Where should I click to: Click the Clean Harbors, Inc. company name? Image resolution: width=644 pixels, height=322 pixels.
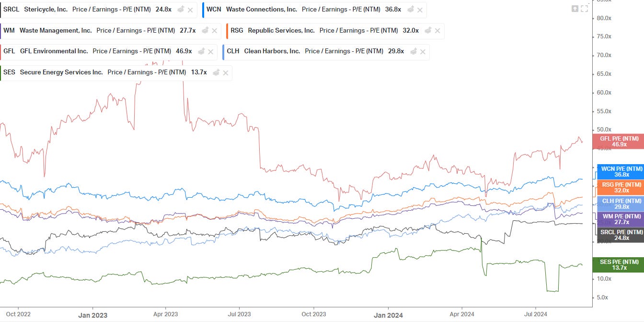click(272, 51)
